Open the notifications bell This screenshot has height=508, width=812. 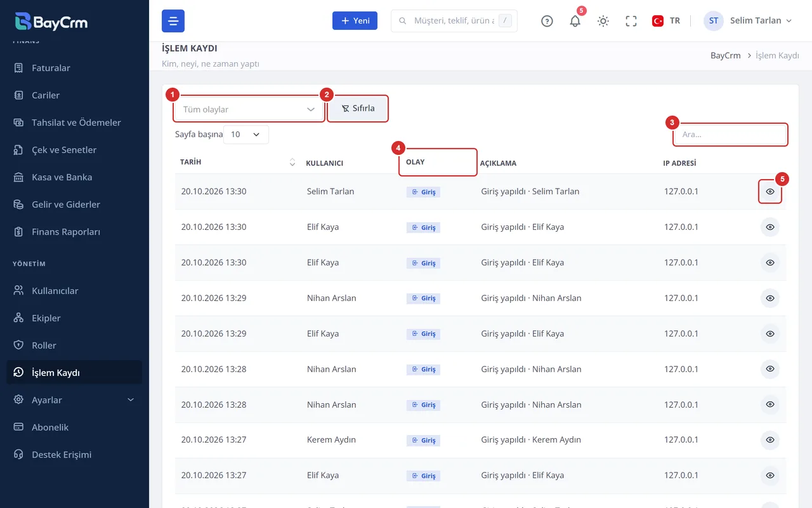575,21
